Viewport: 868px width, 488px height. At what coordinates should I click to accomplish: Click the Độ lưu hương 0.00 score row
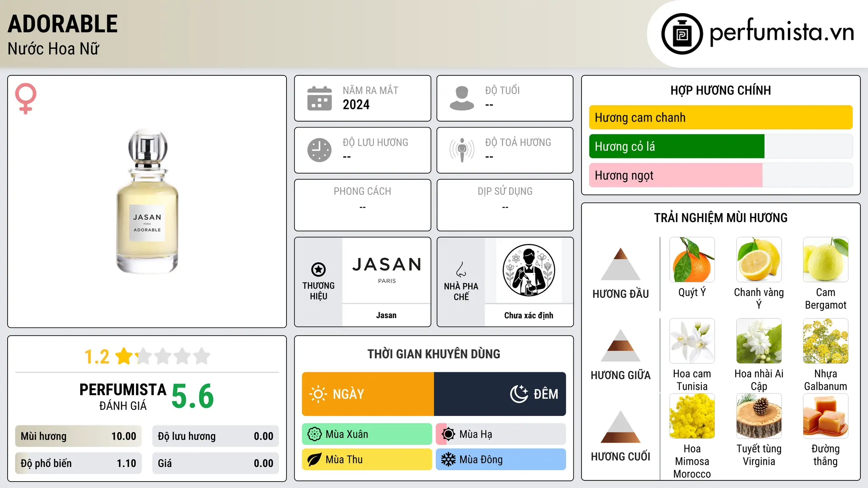coord(216,436)
